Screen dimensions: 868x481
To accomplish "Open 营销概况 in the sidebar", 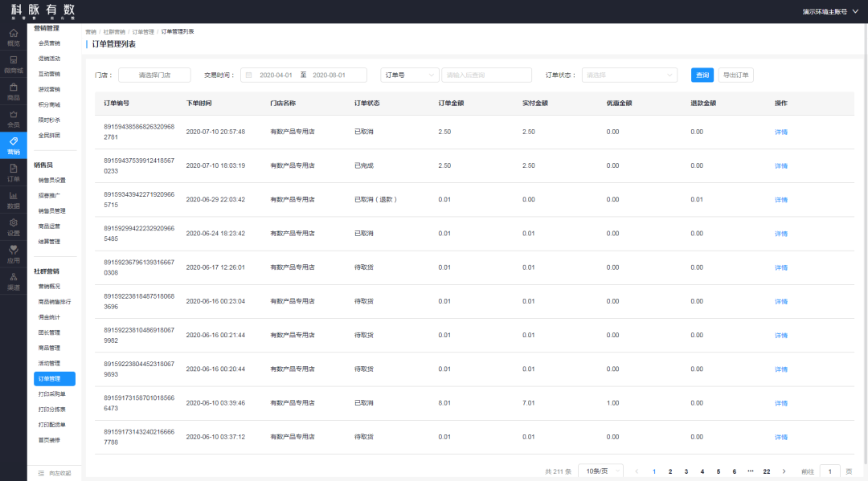I will pyautogui.click(x=49, y=287).
